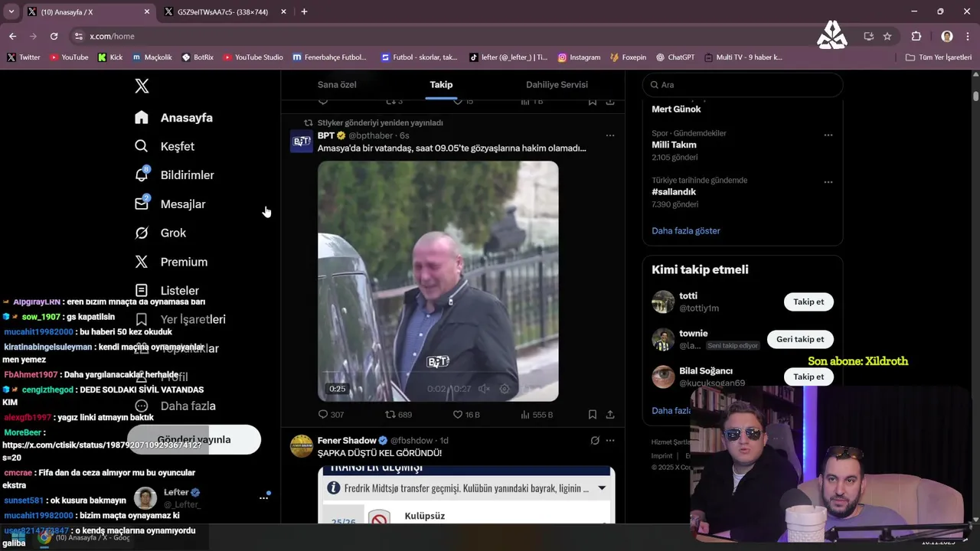Open Grok from sidebar
Screen dimensions: 980x551
[x=161, y=233]
